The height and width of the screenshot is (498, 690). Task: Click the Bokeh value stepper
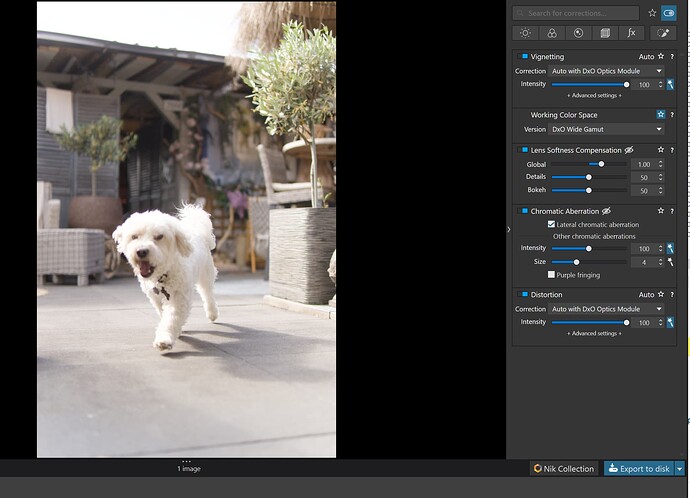tap(660, 190)
